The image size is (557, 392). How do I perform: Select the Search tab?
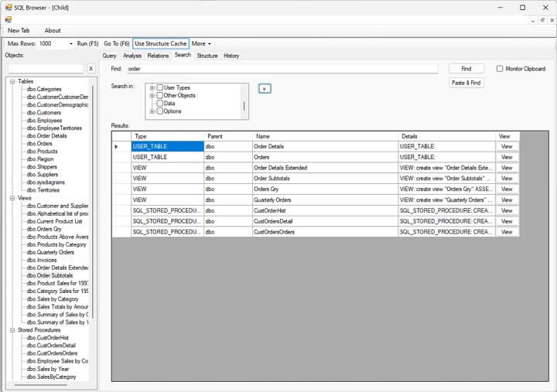(183, 55)
